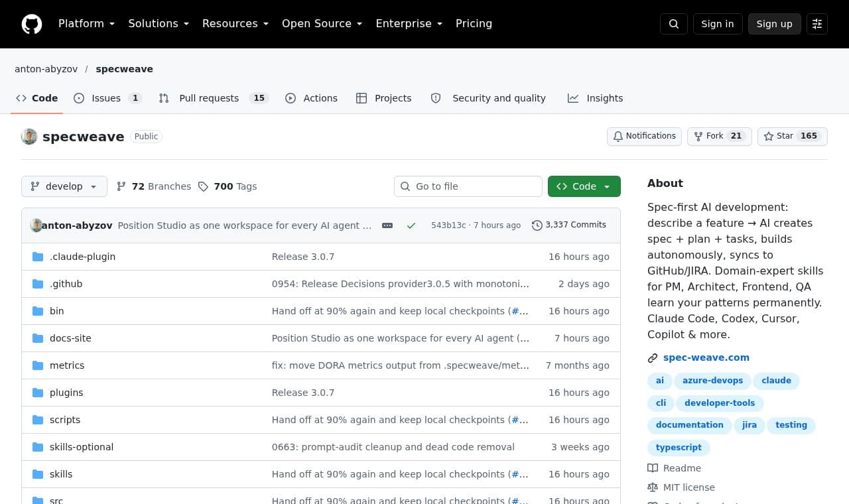Screen dimensions: 849x504
Task: Open commit hash 543b13c
Action: [448, 225]
